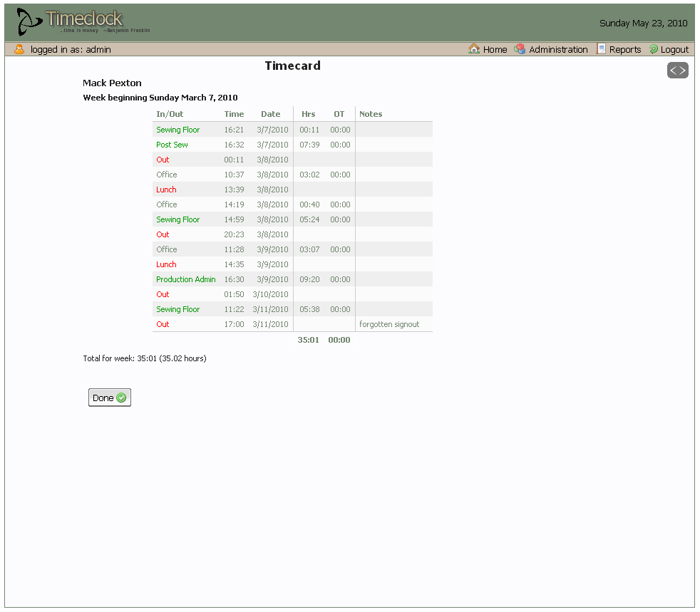Open the Post Sew punch entry
This screenshot has height=612, width=700.
coord(172,145)
